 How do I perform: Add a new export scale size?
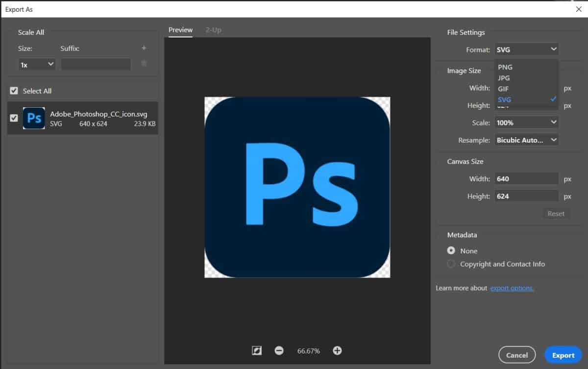[x=144, y=48]
